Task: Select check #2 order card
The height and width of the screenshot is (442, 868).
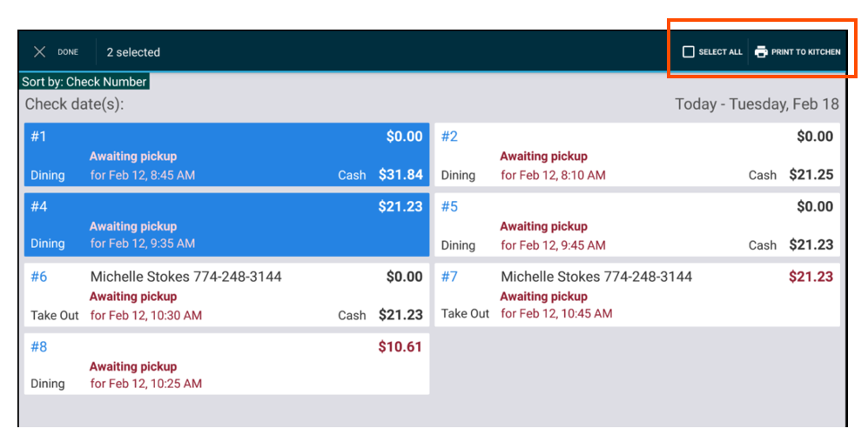Action: click(636, 155)
